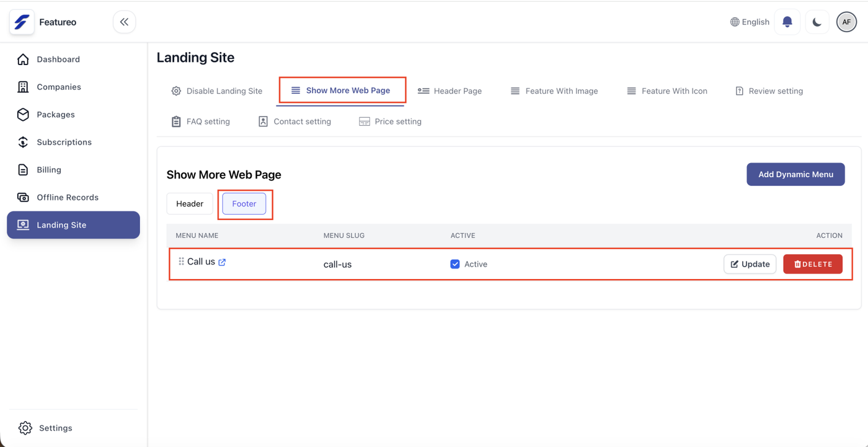Select the Footer menu tab

pos(244,204)
